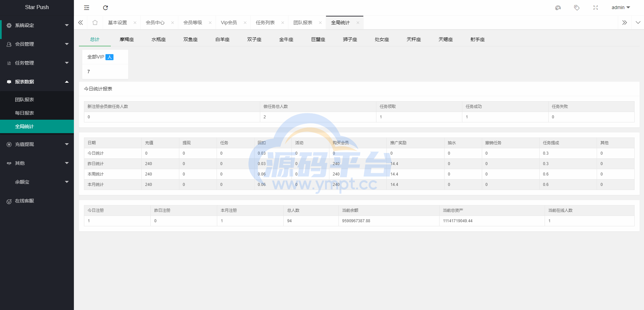The image size is (644, 310).
Task: Select the 金牛座 tab
Action: click(286, 39)
